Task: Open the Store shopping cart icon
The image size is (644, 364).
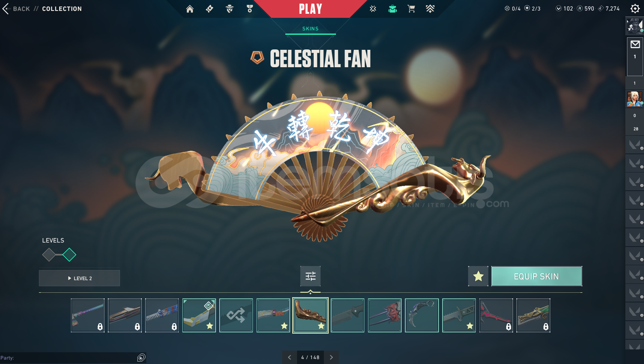Action: point(411,9)
